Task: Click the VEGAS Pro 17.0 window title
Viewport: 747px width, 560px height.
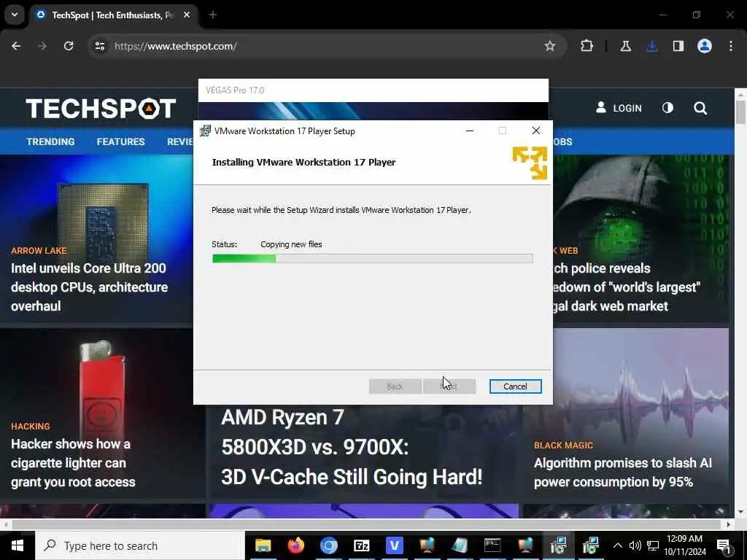Action: 235,90
